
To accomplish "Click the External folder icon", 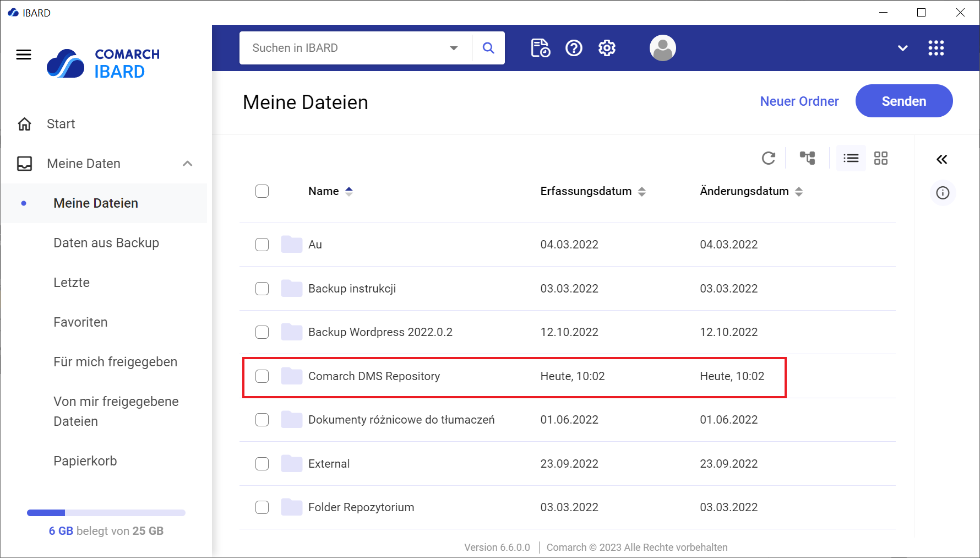I will (291, 463).
